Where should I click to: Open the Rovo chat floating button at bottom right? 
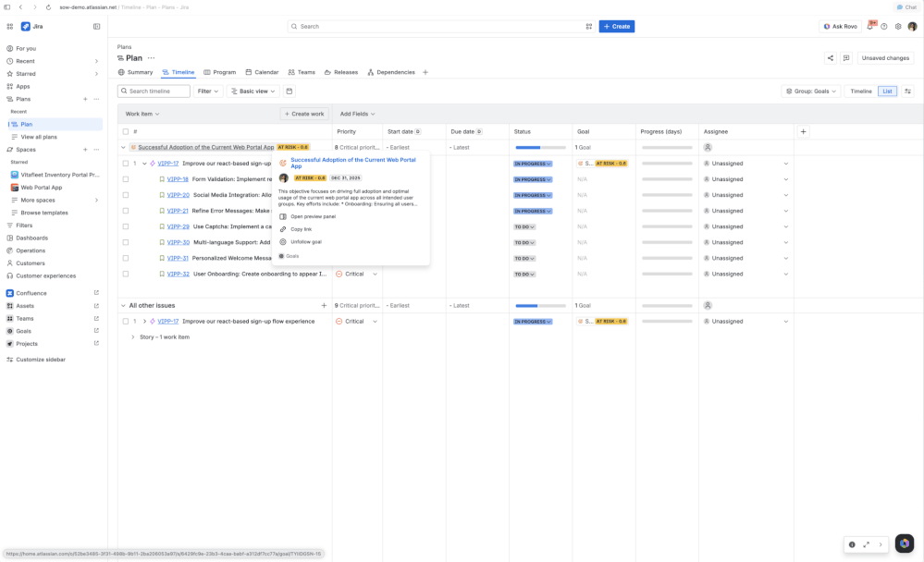905,544
